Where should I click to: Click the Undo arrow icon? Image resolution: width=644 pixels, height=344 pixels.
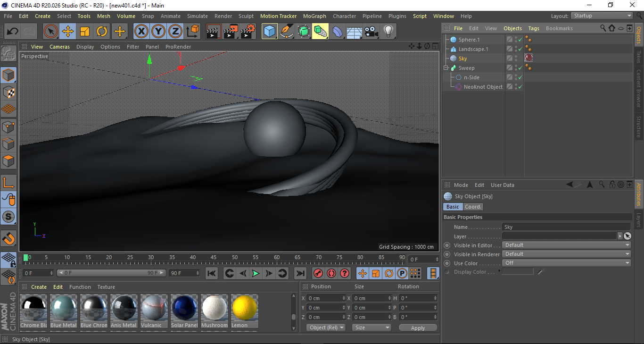[x=13, y=32]
